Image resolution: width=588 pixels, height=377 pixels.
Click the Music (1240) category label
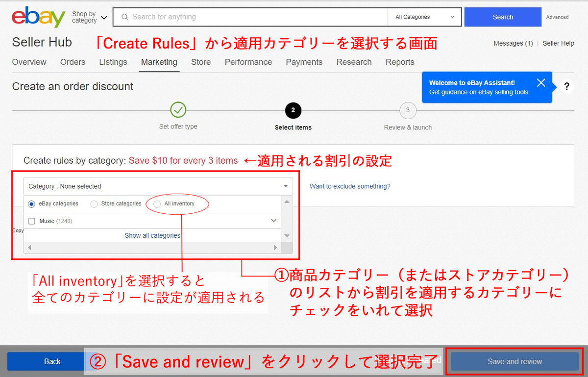pos(56,221)
